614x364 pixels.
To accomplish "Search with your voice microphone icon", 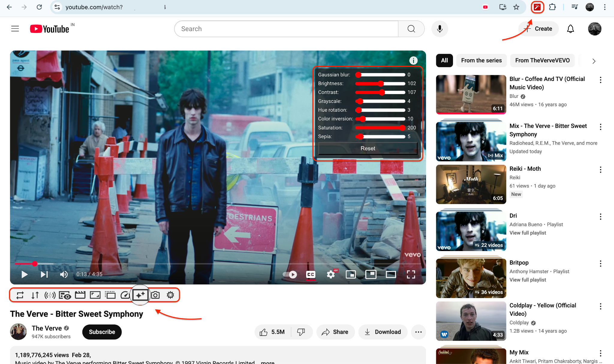I will point(440,29).
